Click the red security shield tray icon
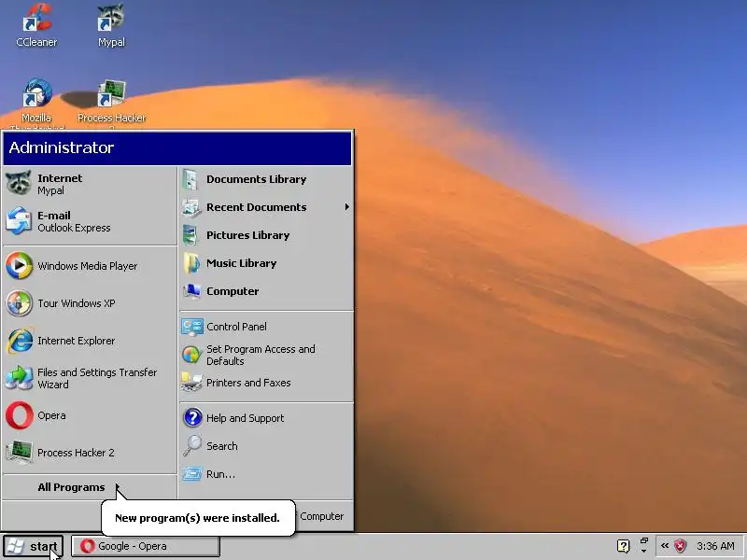The image size is (747, 560). pyautogui.click(x=681, y=546)
